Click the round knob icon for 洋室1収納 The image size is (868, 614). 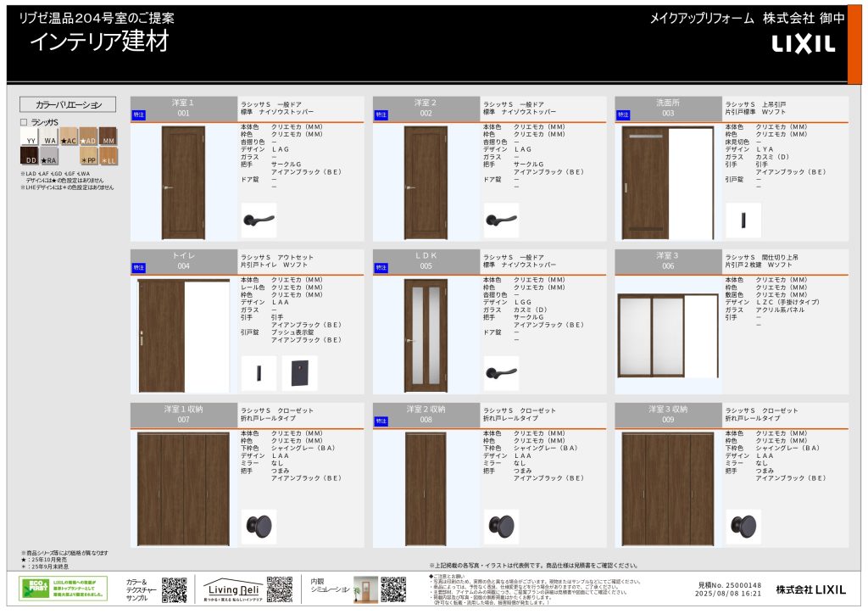(x=259, y=527)
